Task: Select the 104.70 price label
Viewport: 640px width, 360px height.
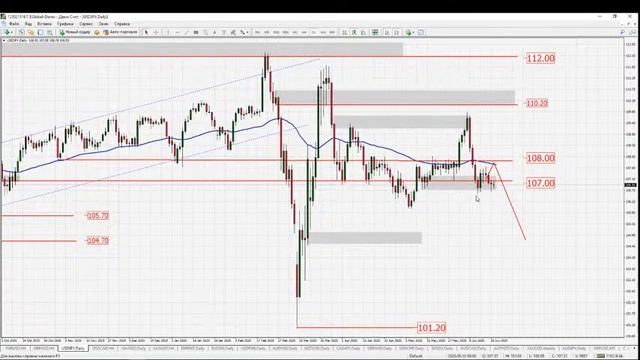Action: [x=98, y=241]
